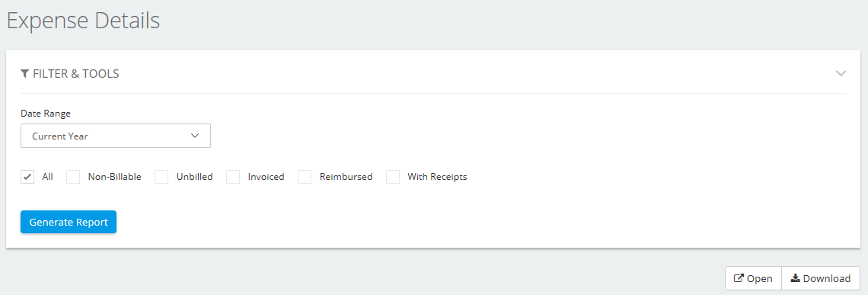Click the Expense Details page title

coord(83,21)
